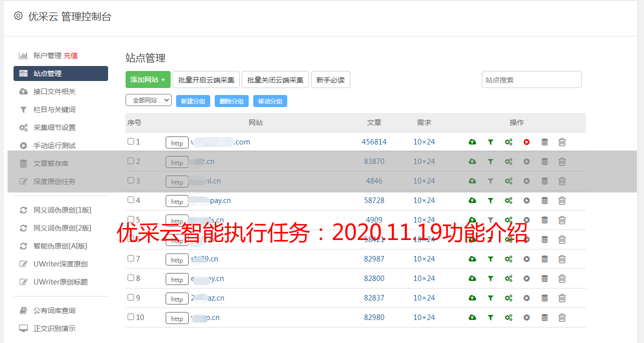Viewport: 644px width, 343px height.
Task: Click the cloud icon for site 10
Action: click(x=472, y=317)
